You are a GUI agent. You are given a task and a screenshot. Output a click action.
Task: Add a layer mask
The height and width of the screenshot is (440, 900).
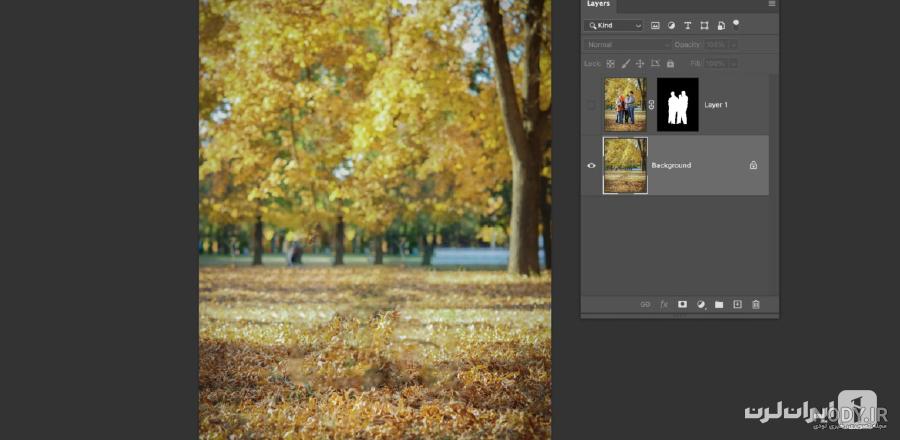[682, 305]
